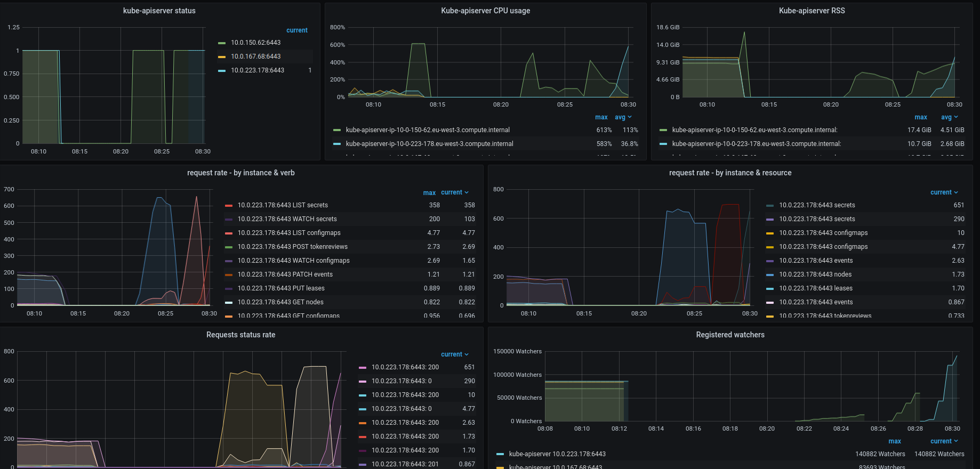Open the Kube-apiserver CPU usage panel title

[485, 11]
